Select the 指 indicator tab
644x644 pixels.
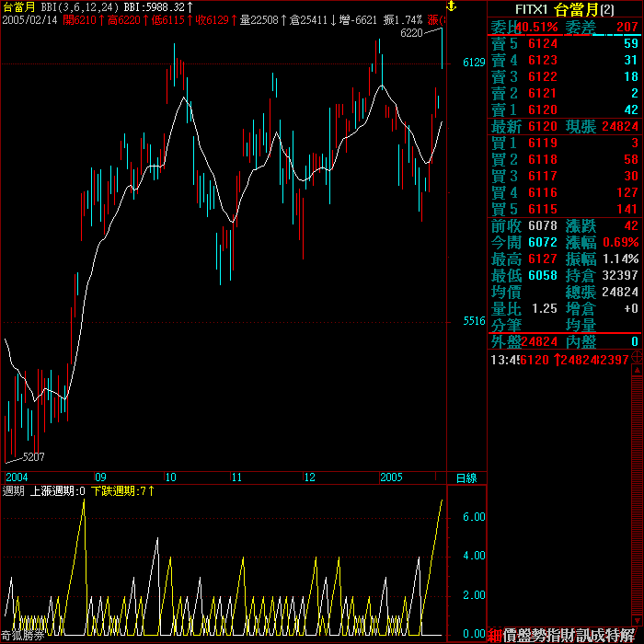[x=553, y=634]
